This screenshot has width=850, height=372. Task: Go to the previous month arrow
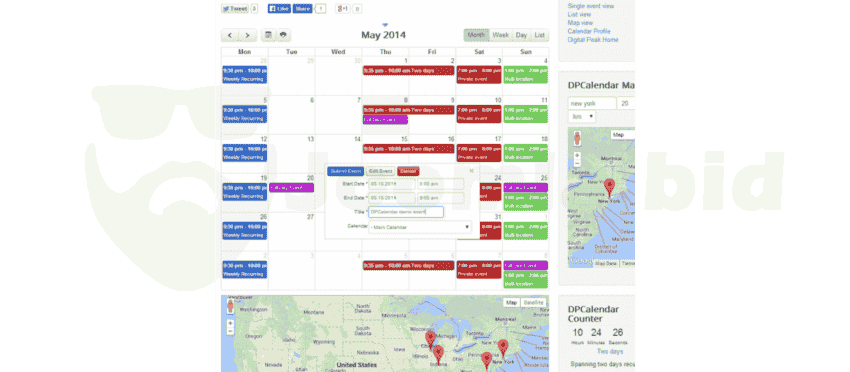tap(230, 35)
